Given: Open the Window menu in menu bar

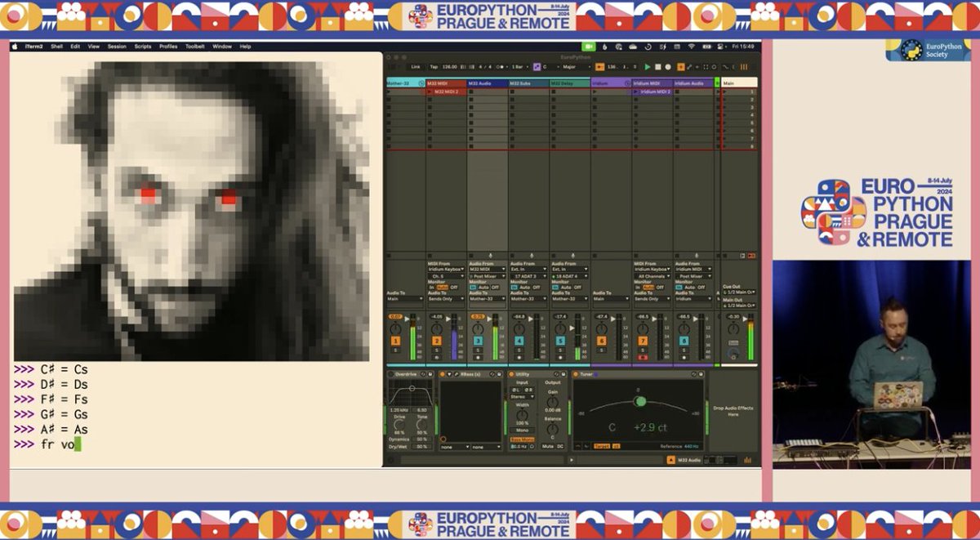Looking at the screenshot, I should pos(222,47).
